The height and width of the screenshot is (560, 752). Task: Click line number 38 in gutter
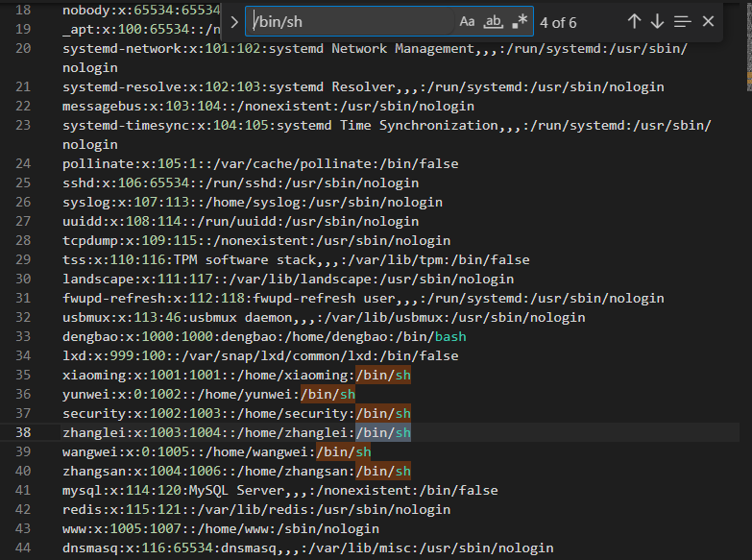click(23, 432)
